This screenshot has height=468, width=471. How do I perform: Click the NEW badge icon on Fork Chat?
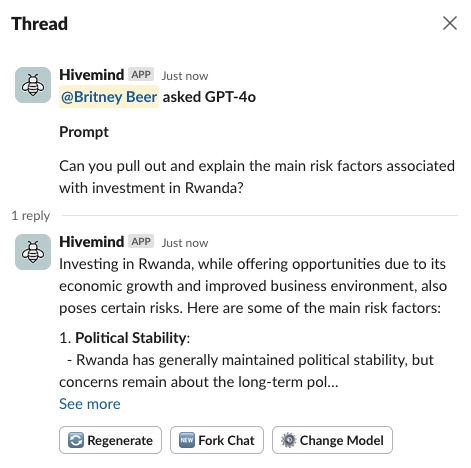(x=186, y=440)
